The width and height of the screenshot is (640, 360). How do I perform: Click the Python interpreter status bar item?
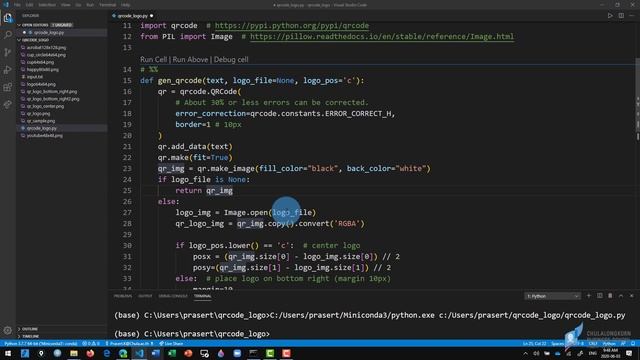(41, 344)
